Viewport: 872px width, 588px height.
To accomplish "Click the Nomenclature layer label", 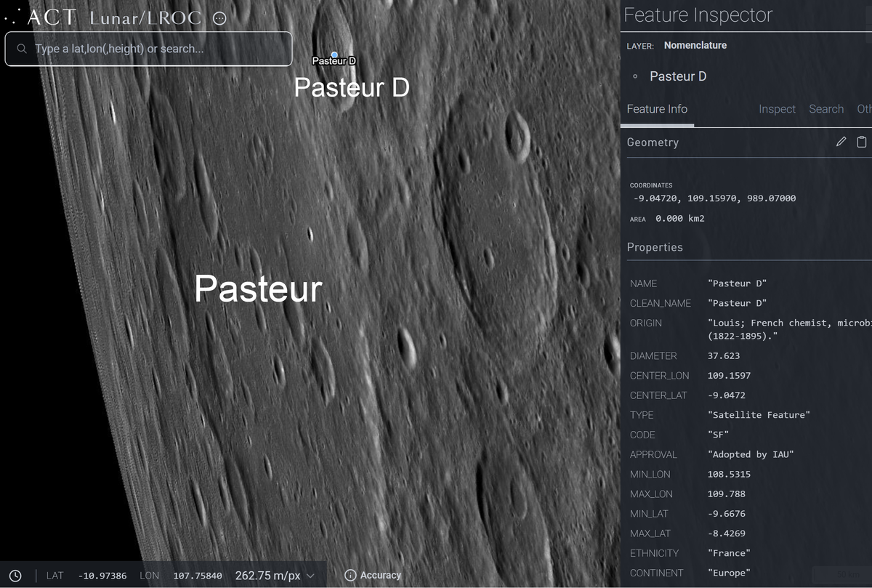I will pyautogui.click(x=695, y=45).
